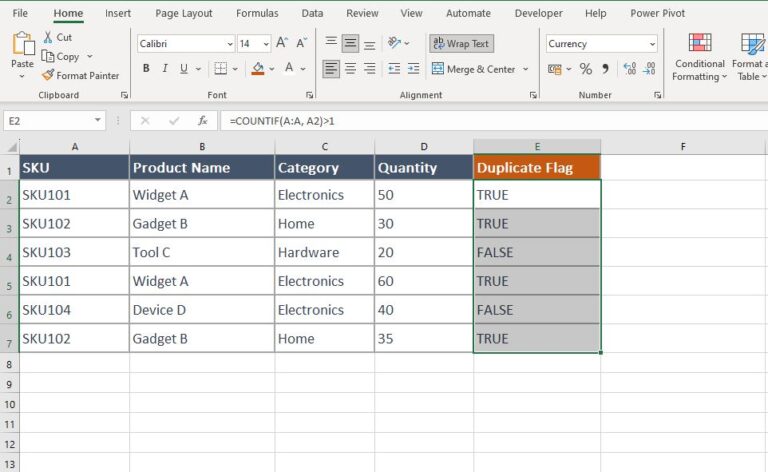Open the font size 14 dropdown
Viewport: 768px width, 472px height.
pos(266,44)
